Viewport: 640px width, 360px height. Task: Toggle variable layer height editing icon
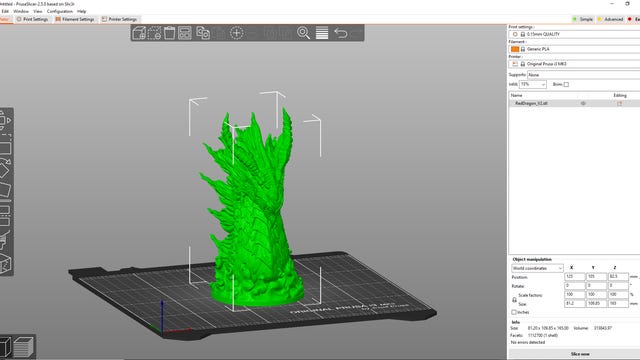322,33
